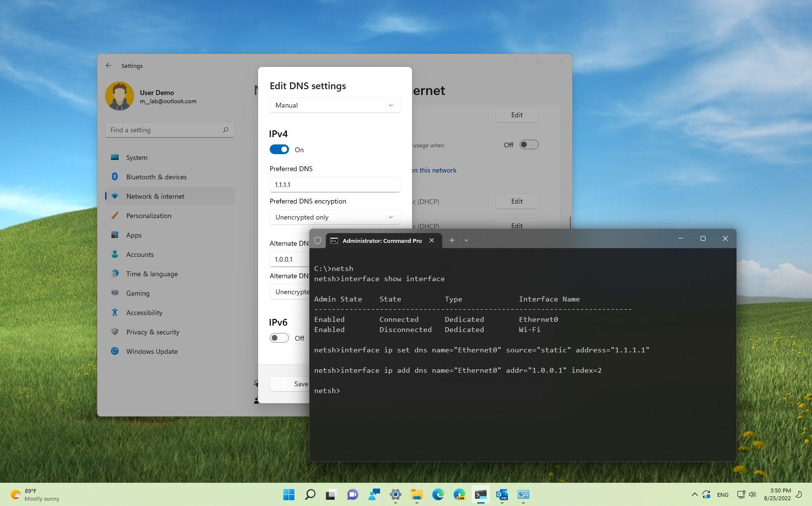Image resolution: width=812 pixels, height=506 pixels.
Task: Click inside the Preferred DNS field
Action: (335, 185)
